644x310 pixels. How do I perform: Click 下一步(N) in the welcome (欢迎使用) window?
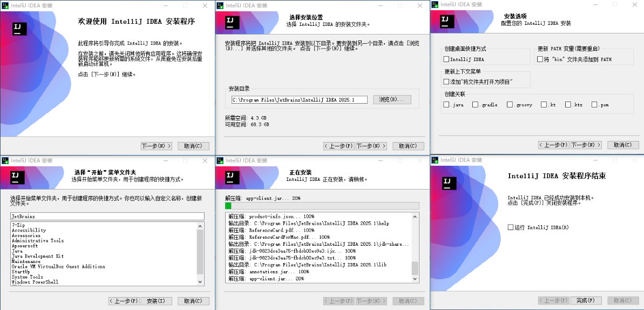[157, 146]
